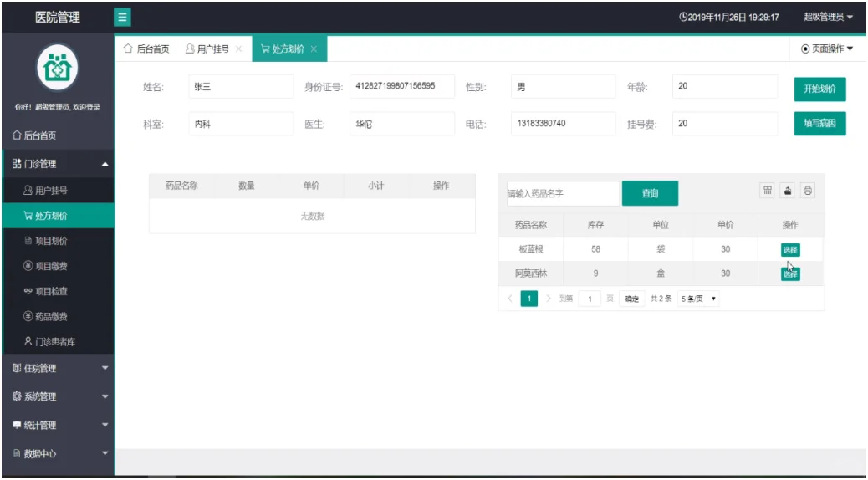
Task: Expand the 统计管理 menu group
Action: 58,425
